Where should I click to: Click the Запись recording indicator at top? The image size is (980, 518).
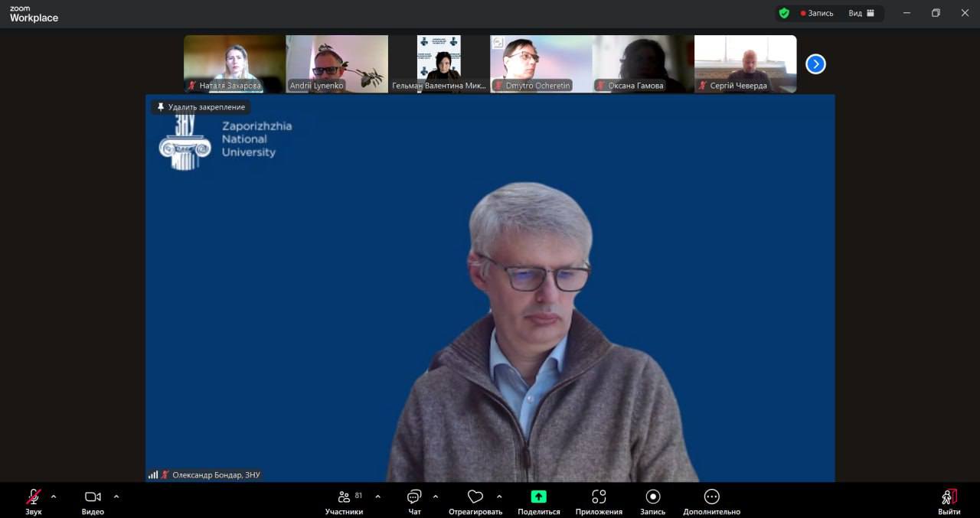coord(817,13)
